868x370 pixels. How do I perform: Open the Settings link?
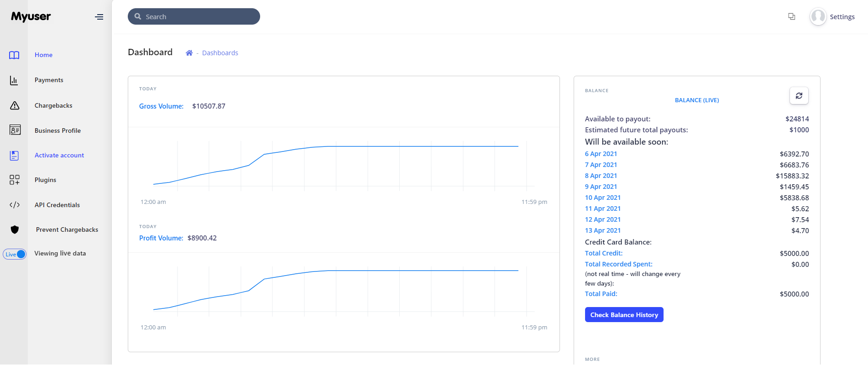pos(842,17)
